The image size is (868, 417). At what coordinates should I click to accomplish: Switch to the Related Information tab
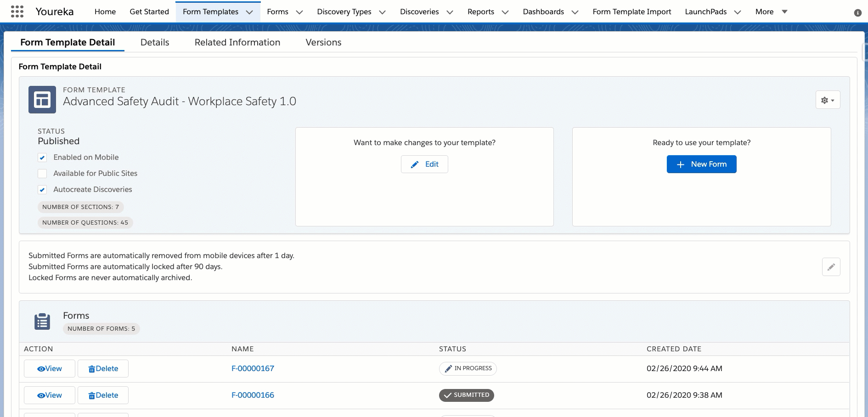(237, 42)
